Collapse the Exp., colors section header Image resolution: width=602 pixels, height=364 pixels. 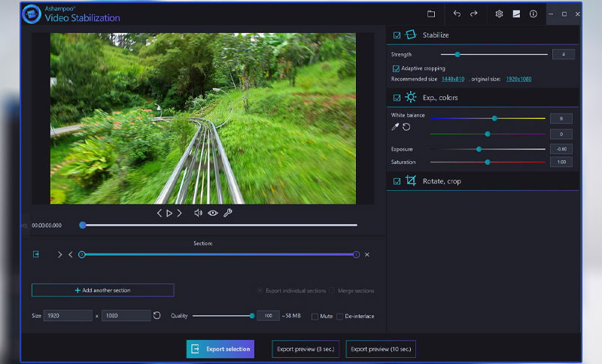click(x=482, y=98)
